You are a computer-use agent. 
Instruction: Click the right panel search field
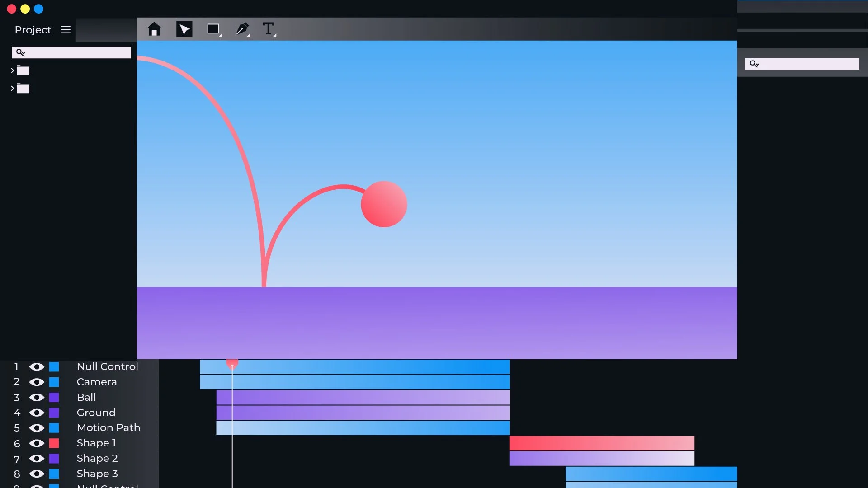[x=802, y=64]
